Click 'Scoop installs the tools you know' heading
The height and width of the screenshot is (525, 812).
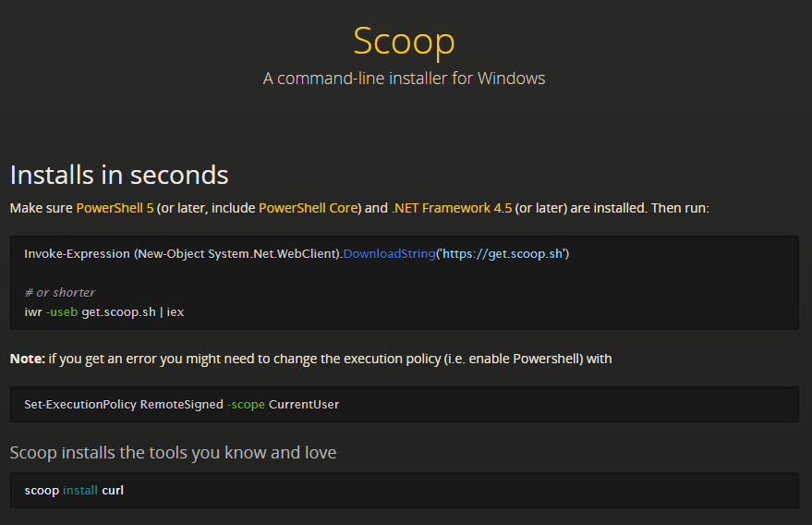click(173, 453)
